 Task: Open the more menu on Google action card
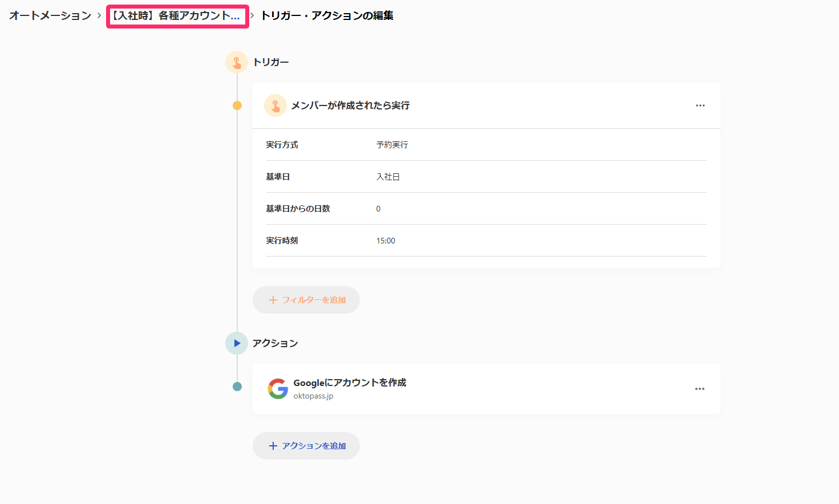(x=700, y=389)
